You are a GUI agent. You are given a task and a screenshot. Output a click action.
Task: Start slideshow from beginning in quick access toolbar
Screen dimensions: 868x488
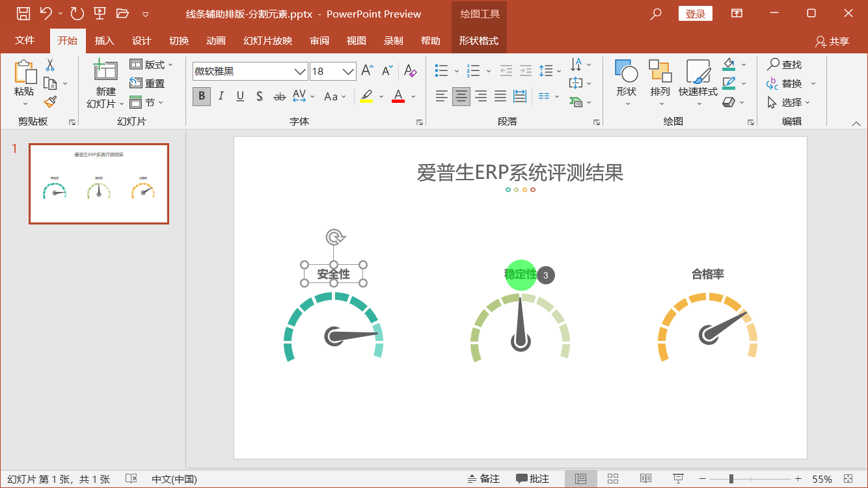[x=100, y=14]
